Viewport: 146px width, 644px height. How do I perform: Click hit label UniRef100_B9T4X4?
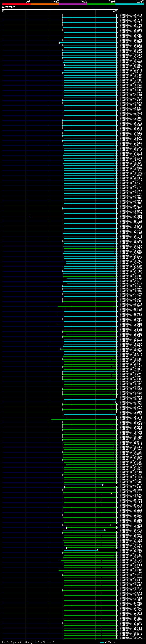coord(131,218)
